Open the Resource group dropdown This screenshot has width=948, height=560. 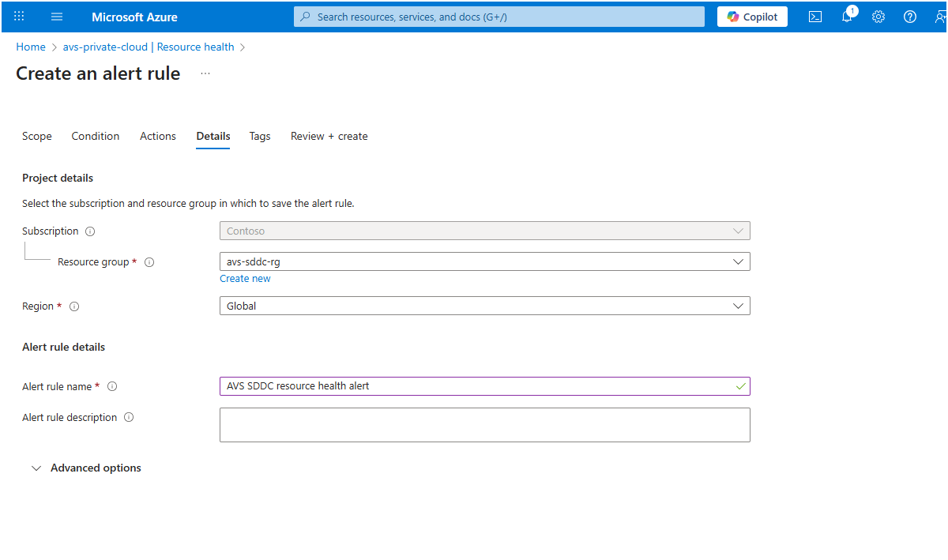click(484, 261)
